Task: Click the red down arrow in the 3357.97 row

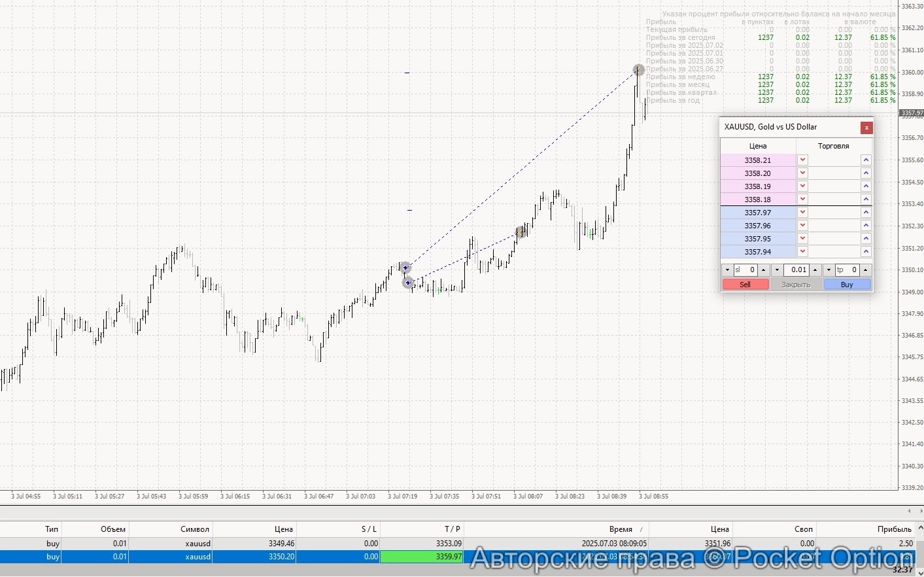Action: [x=802, y=213]
